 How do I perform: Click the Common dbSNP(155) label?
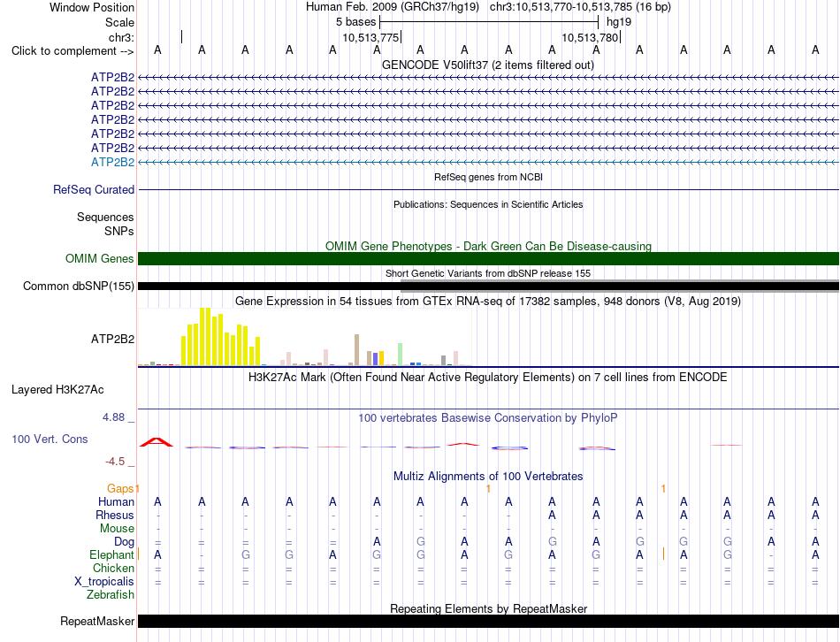coord(78,287)
